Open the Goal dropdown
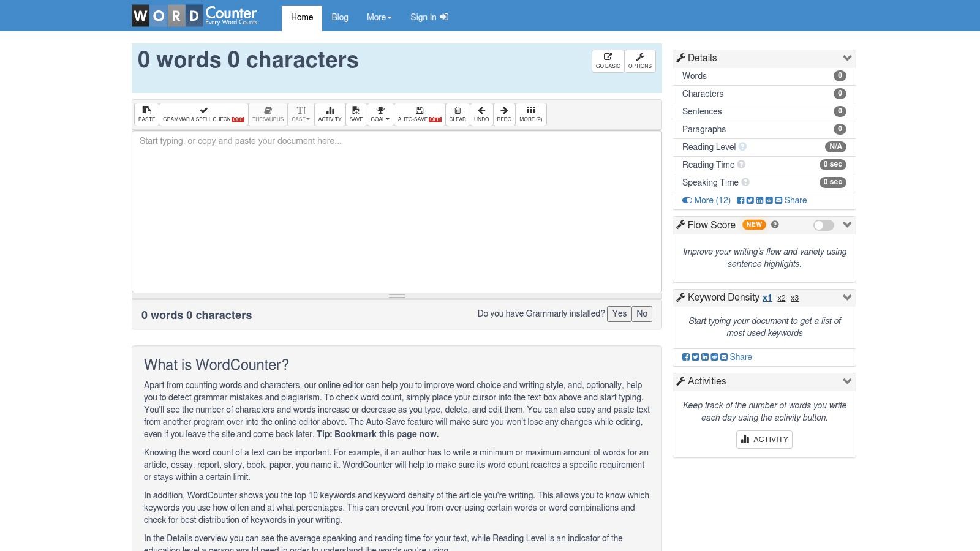 pyautogui.click(x=380, y=114)
